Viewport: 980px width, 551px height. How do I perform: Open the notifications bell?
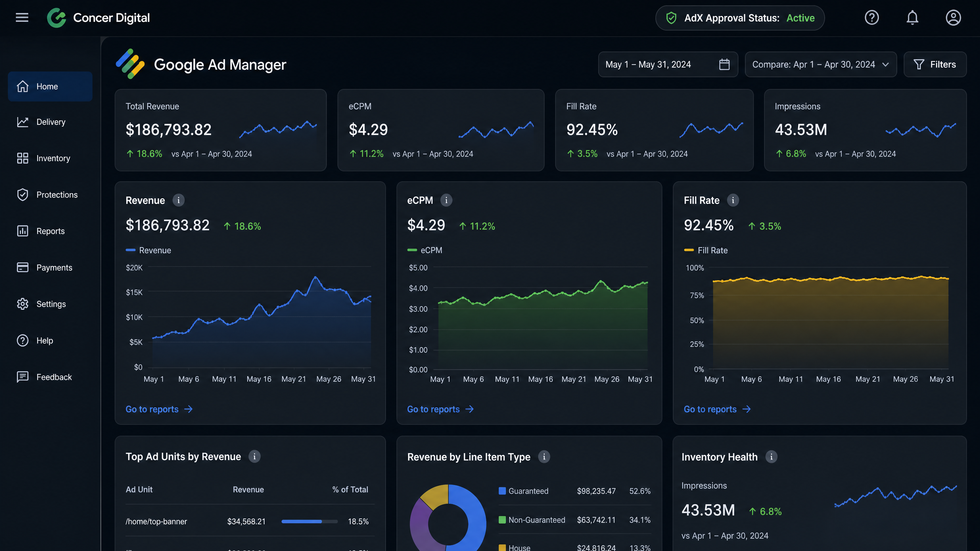pyautogui.click(x=913, y=18)
